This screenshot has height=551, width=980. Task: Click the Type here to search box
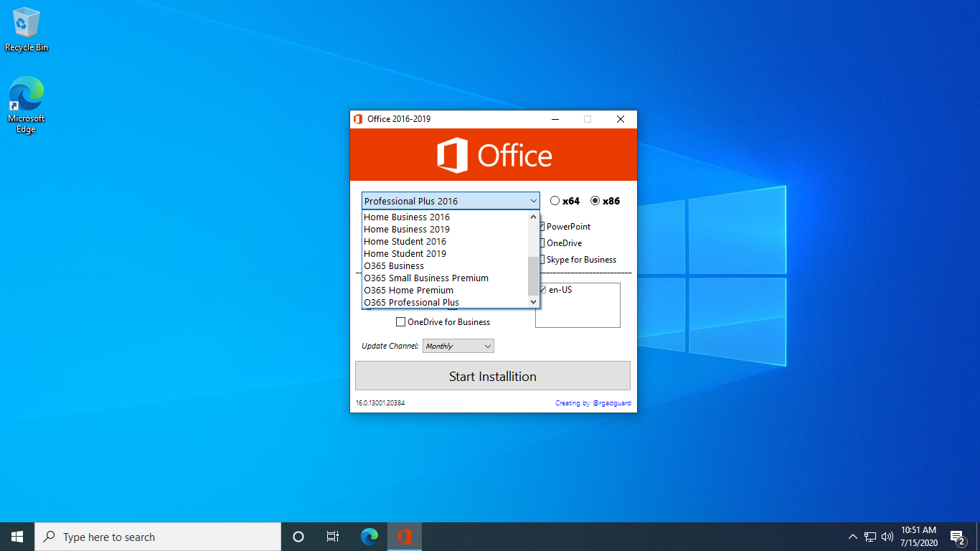[158, 537]
